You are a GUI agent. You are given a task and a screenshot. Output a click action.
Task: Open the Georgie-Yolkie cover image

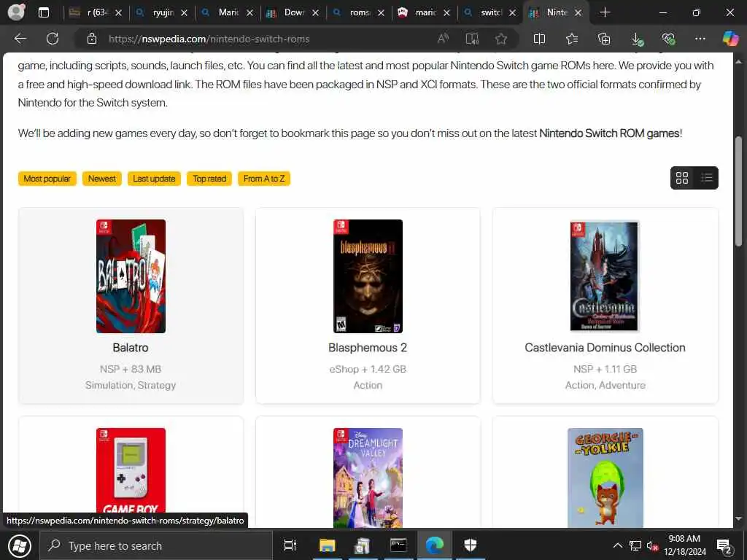pyautogui.click(x=605, y=477)
